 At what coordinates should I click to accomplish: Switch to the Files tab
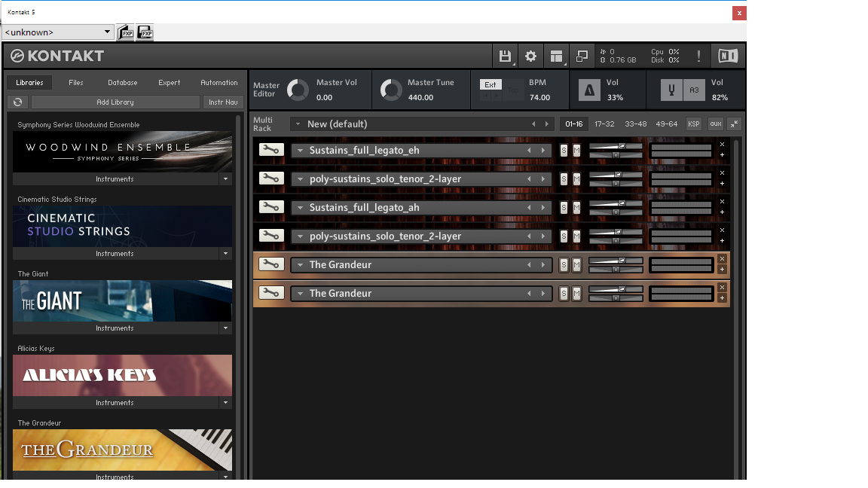point(76,82)
